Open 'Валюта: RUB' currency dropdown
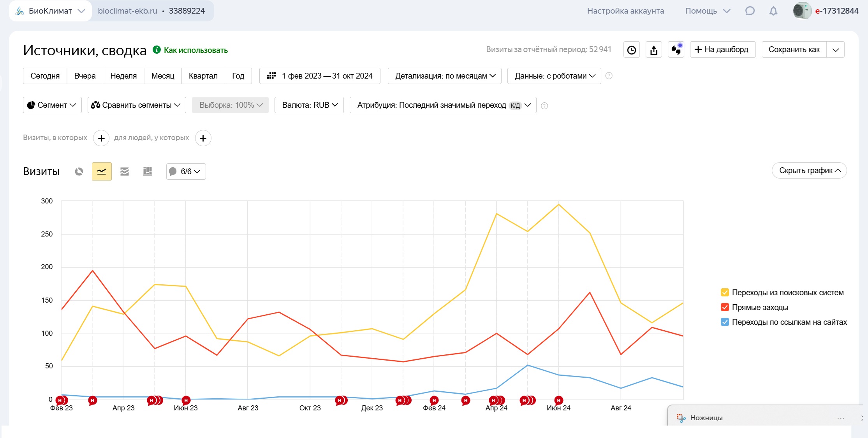The width and height of the screenshot is (868, 438). 309,105
